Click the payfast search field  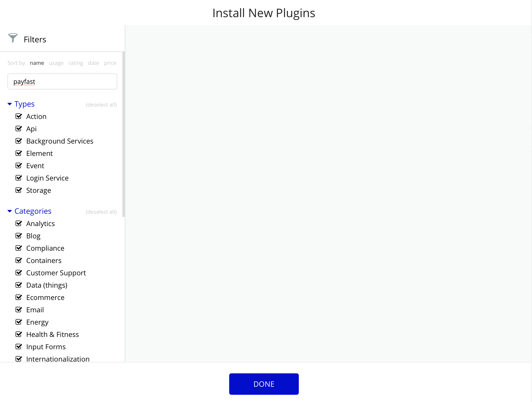point(62,81)
